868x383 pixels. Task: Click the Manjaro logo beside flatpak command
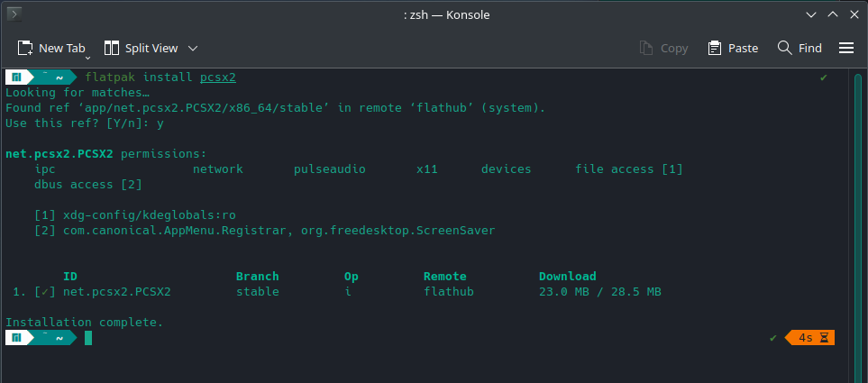coord(16,78)
